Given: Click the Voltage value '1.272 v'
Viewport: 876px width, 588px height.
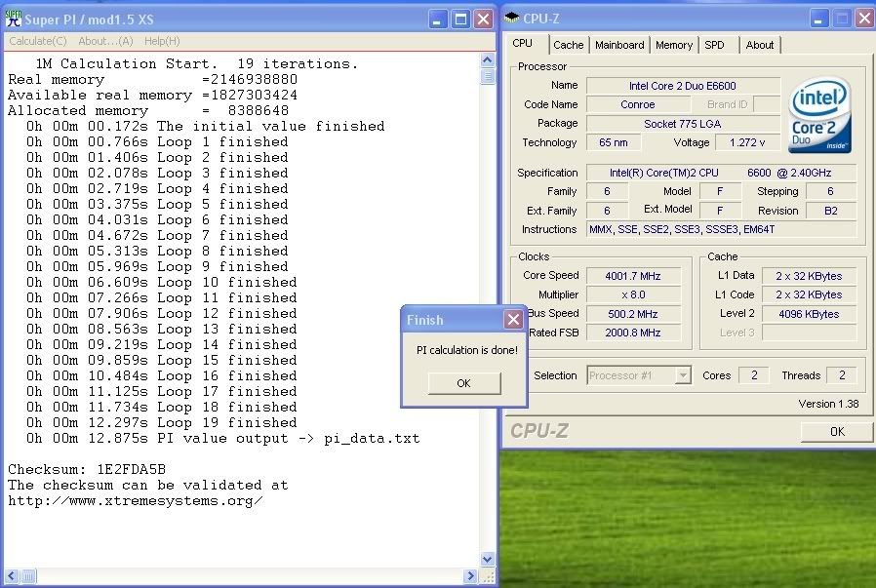Looking at the screenshot, I should [747, 142].
